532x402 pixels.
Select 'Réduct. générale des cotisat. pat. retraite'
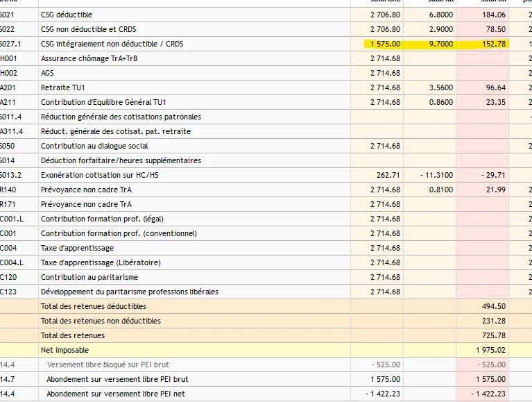(116, 131)
